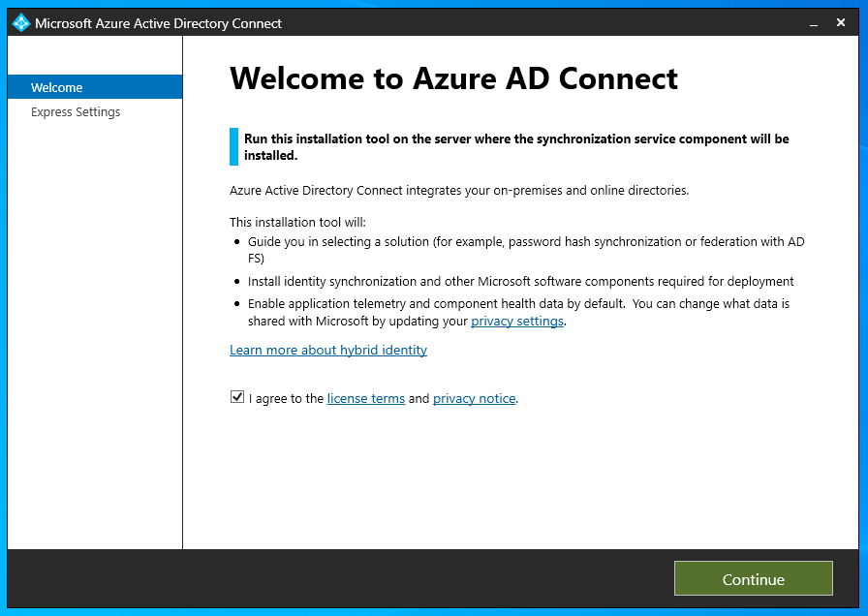Click the window title 'Microsoft Azure Active Directory Connect'
The width and height of the screenshot is (868, 616).
click(x=158, y=23)
